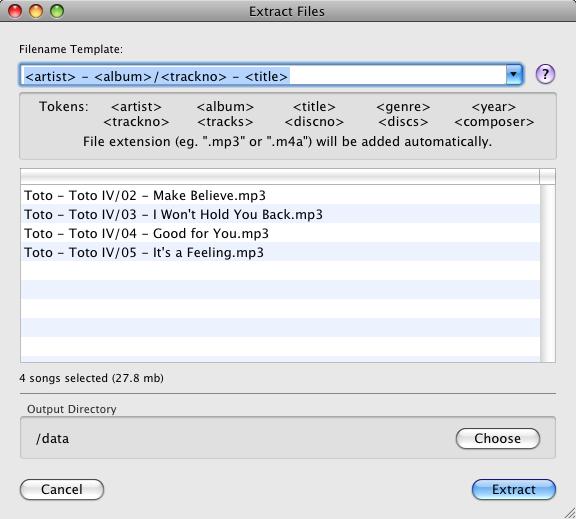Insert the <genre> token

coord(403,107)
